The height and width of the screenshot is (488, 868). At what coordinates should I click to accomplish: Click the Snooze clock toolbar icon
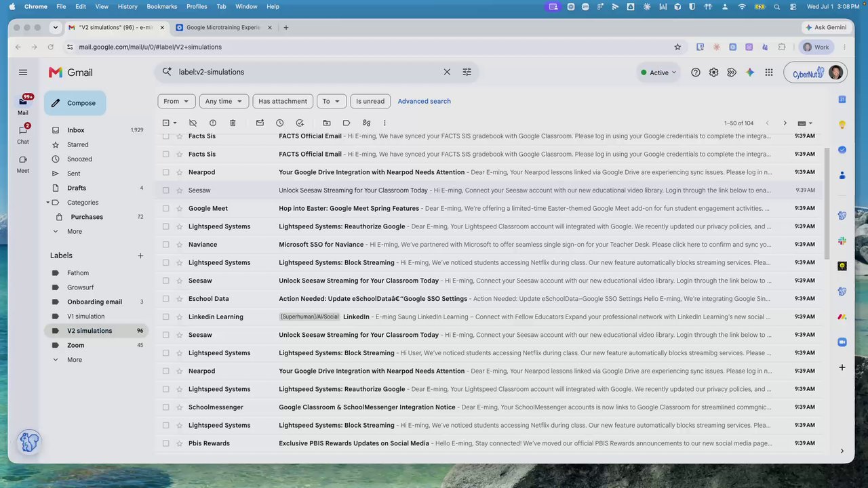pyautogui.click(x=279, y=123)
